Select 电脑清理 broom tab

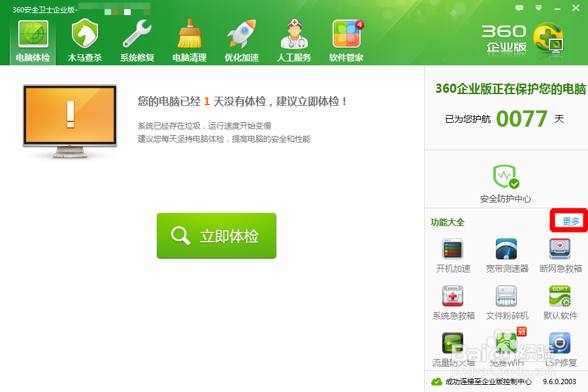tap(189, 41)
